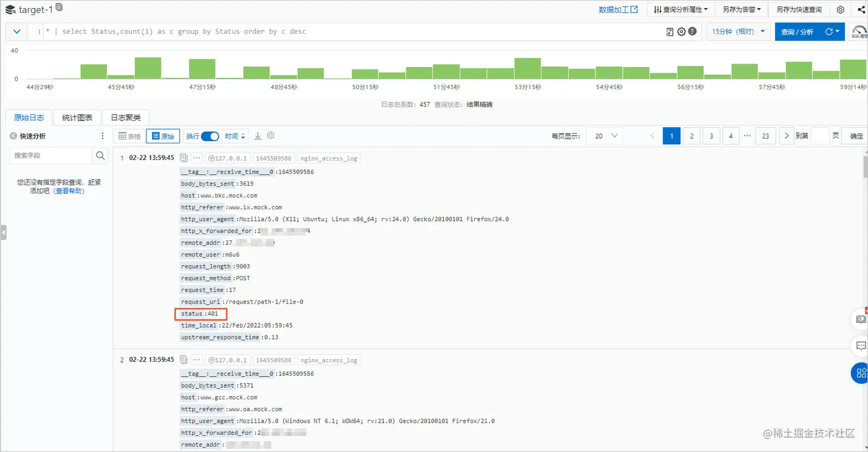Expand the query box chevron
This screenshot has height=452, width=868.
(16, 32)
